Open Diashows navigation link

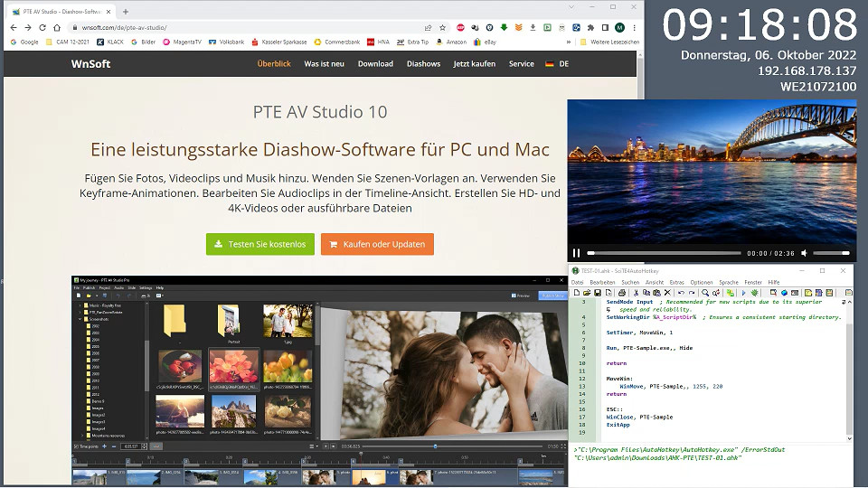(x=423, y=63)
